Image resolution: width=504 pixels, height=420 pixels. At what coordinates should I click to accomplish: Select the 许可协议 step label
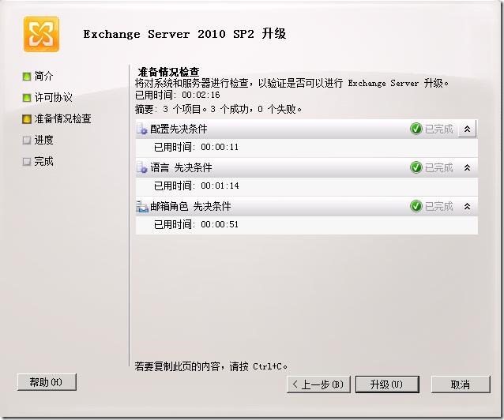(54, 97)
